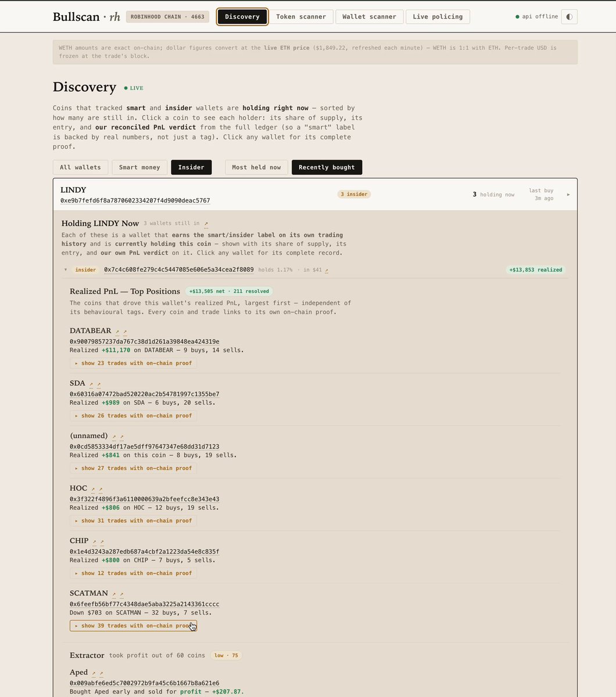Toggle the "Insider" wallet filter
This screenshot has height=697, width=616.
[191, 167]
